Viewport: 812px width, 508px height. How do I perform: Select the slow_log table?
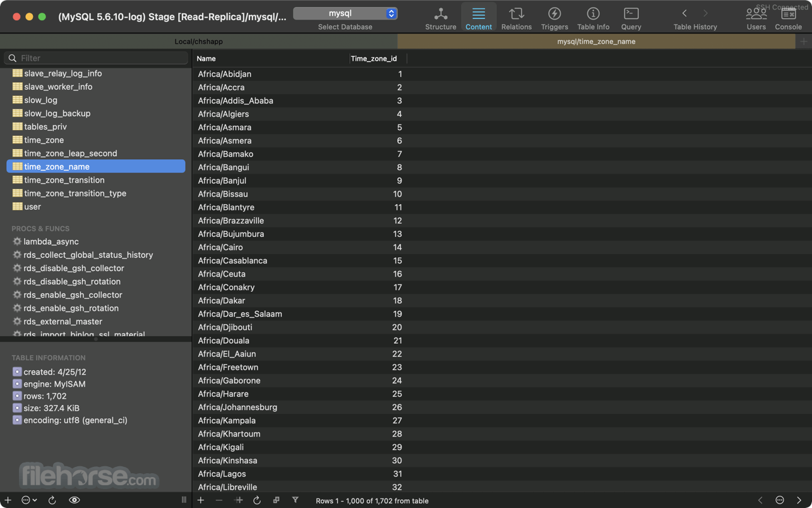pyautogui.click(x=96, y=100)
